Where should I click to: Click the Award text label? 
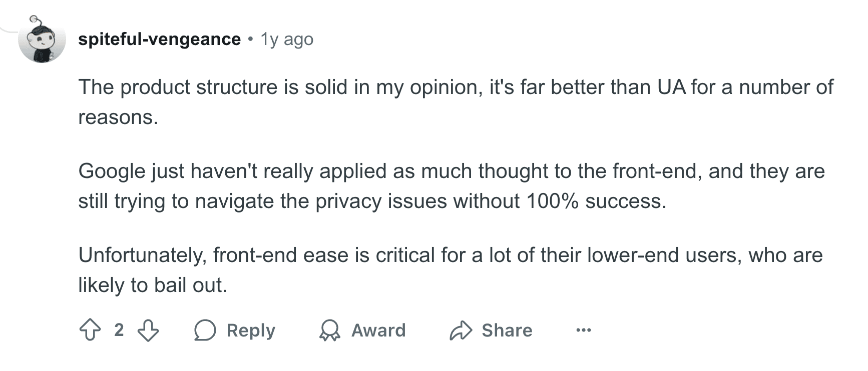click(378, 330)
